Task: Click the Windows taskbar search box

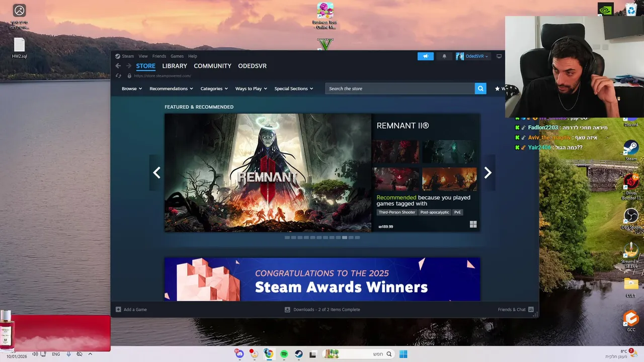Action: pyautogui.click(x=358, y=354)
